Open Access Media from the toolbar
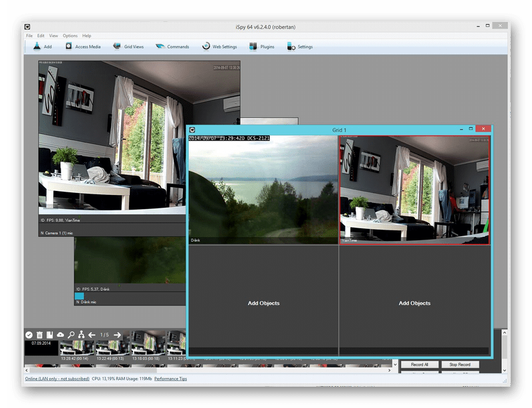The width and height of the screenshot is (532, 408). (x=82, y=47)
